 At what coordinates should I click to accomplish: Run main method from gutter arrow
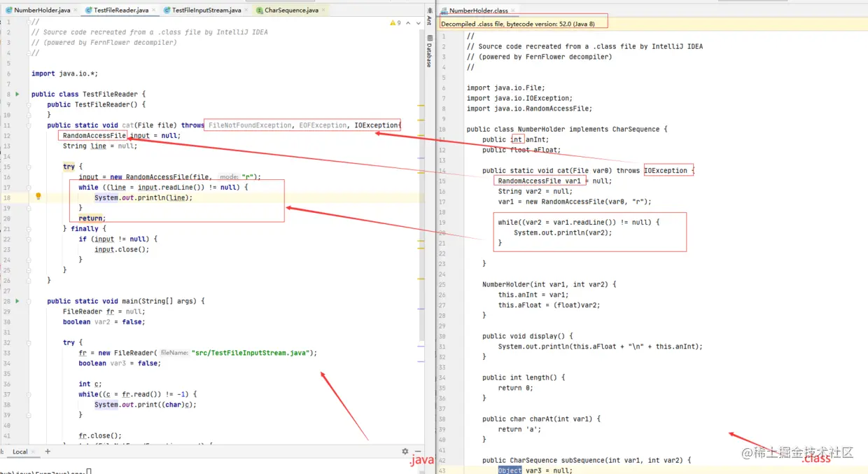pos(17,301)
